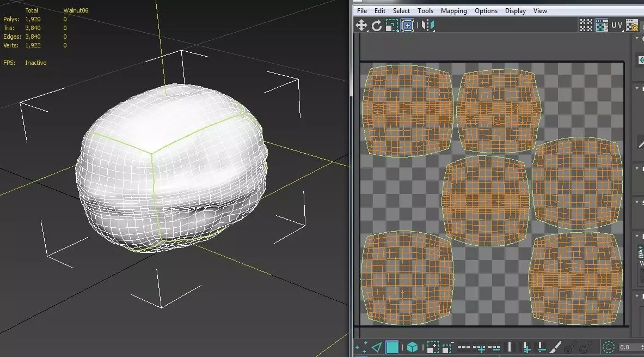Click the Mirror selected subobjects tool
This screenshot has height=357, width=644.
point(427,26)
